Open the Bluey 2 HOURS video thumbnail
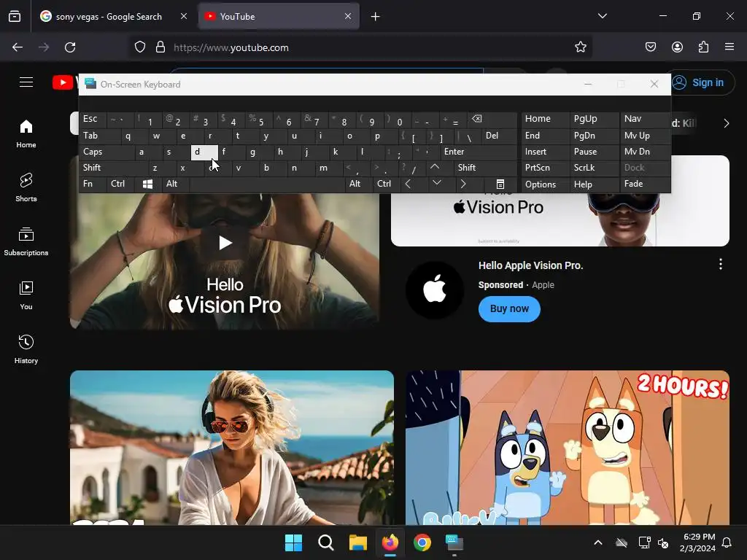747x560 pixels. click(x=568, y=448)
